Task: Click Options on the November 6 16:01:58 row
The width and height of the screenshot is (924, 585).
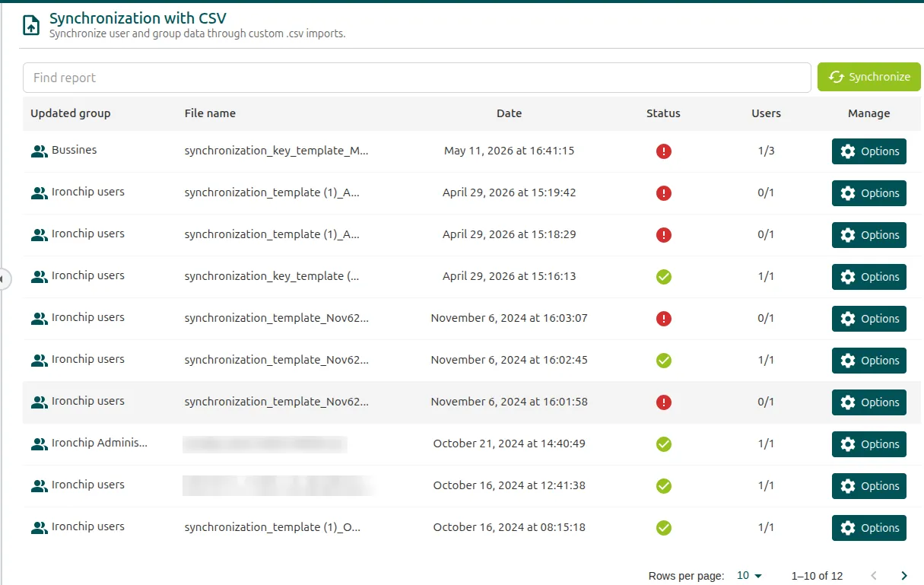Action: (x=869, y=402)
